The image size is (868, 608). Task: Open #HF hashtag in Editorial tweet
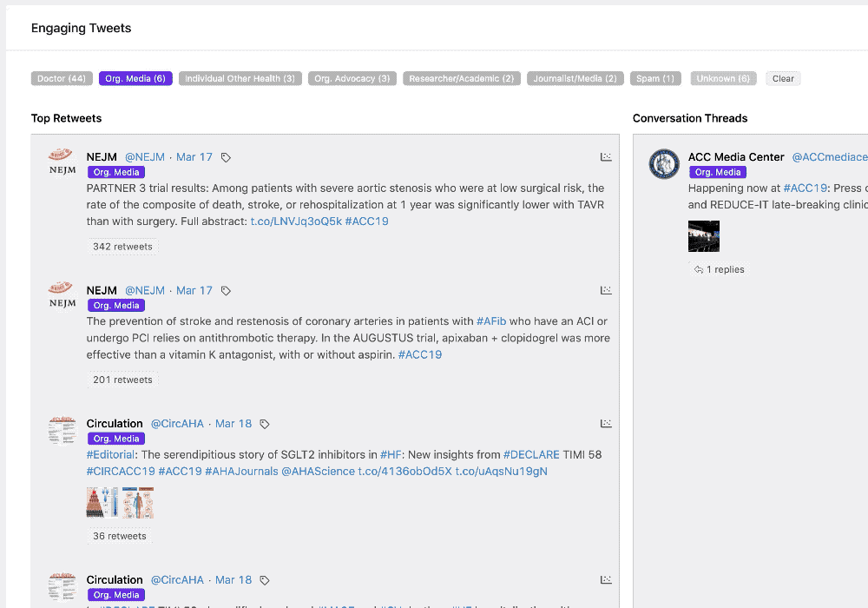391,454
